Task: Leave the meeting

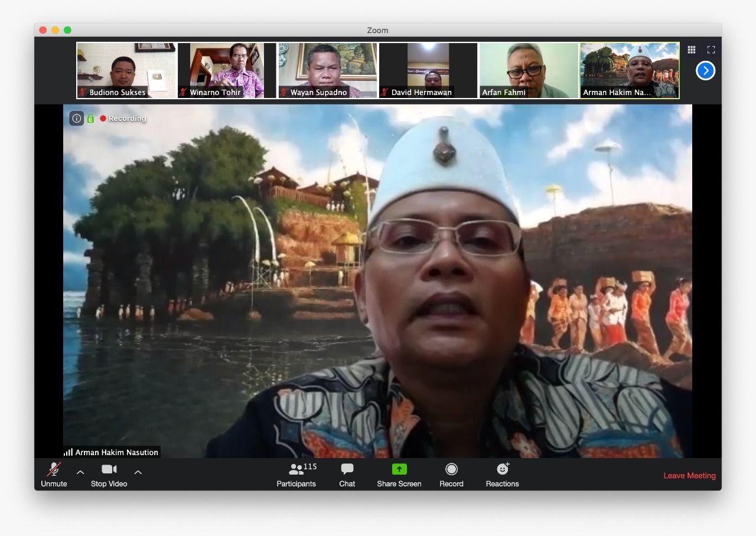Action: [x=689, y=476]
